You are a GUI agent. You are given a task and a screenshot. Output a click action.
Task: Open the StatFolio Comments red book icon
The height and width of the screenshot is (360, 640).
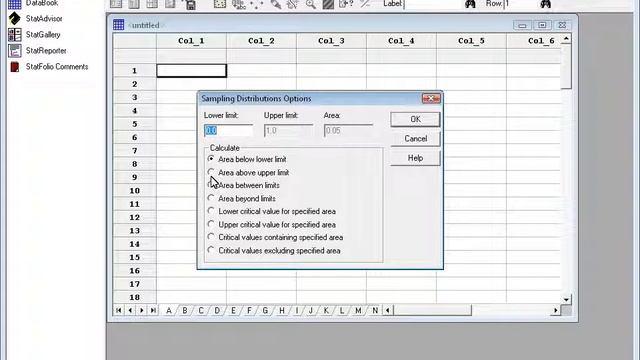15,67
